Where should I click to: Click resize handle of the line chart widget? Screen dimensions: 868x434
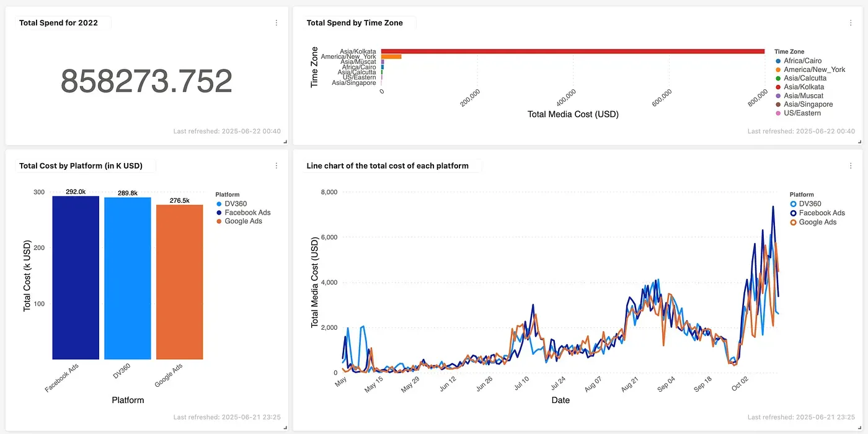859,428
